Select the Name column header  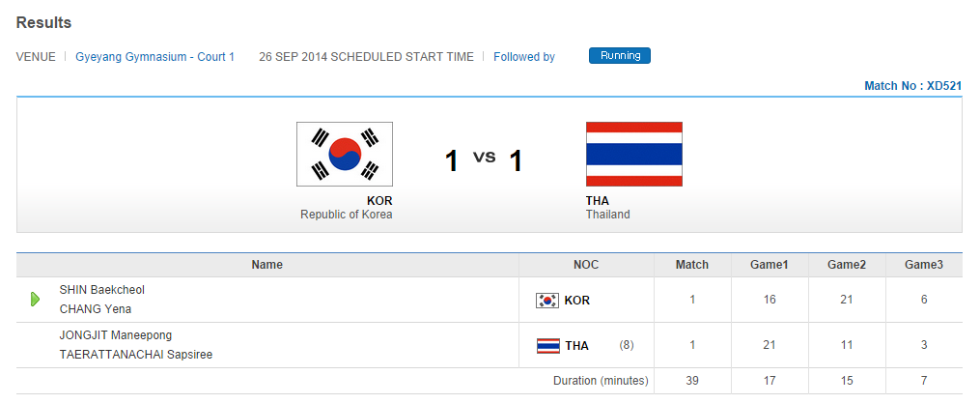pyautogui.click(x=266, y=265)
